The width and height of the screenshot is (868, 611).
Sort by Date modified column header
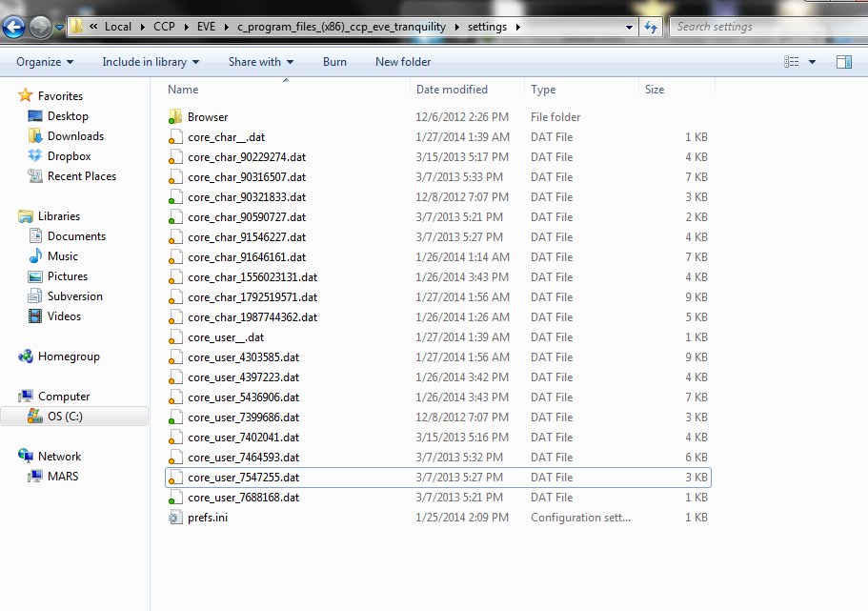click(x=468, y=90)
